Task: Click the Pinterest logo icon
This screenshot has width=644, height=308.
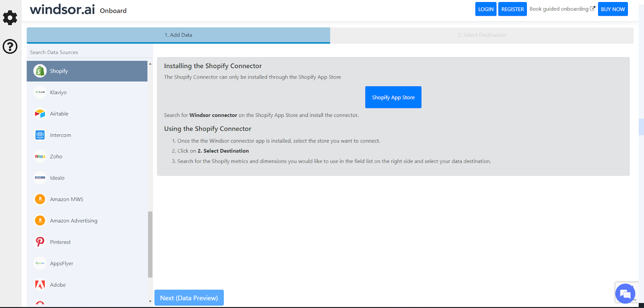Action: point(40,242)
